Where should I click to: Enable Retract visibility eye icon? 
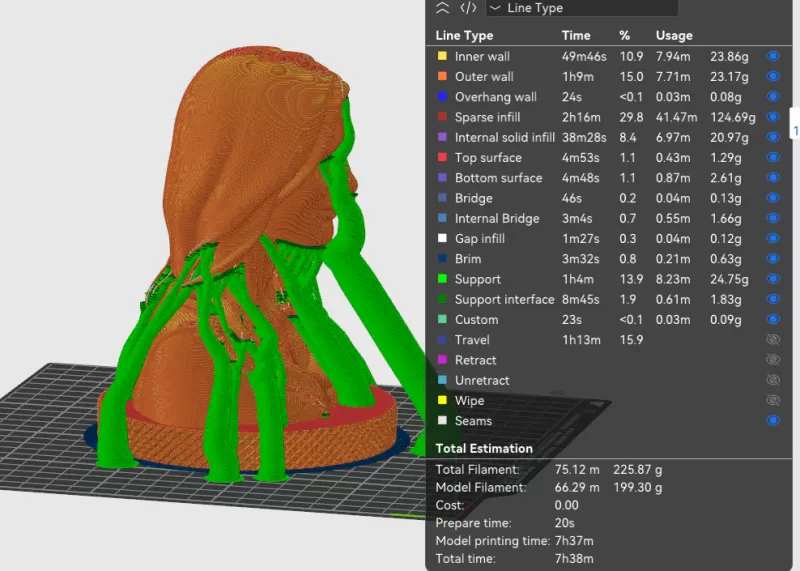(x=772, y=360)
